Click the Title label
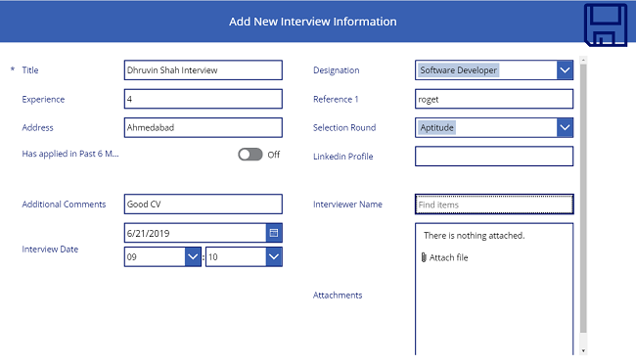636x364 pixels. point(30,70)
